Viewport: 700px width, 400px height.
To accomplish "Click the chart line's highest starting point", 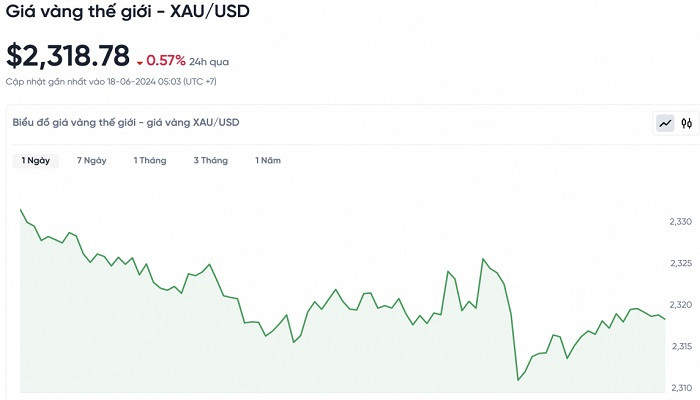I will [21, 210].
